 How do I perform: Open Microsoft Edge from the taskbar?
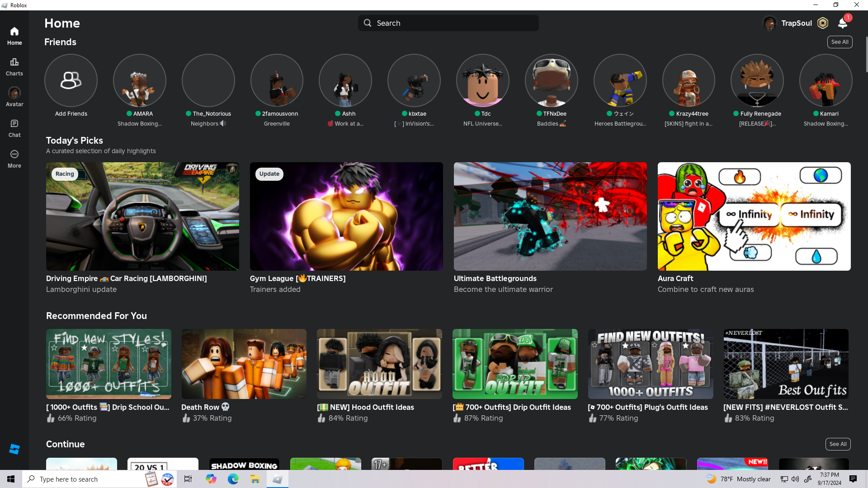coord(233,479)
